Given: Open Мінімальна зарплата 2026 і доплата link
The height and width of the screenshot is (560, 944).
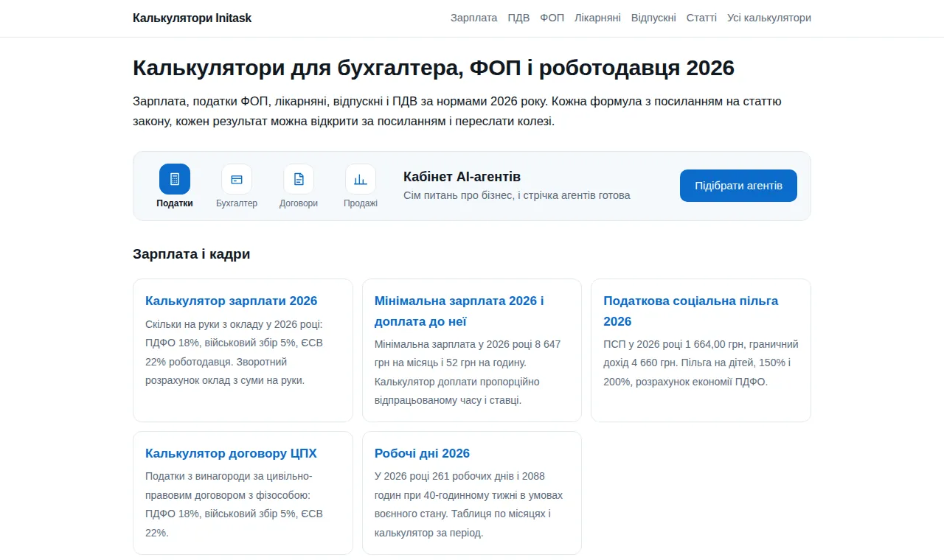Looking at the screenshot, I should click(459, 311).
